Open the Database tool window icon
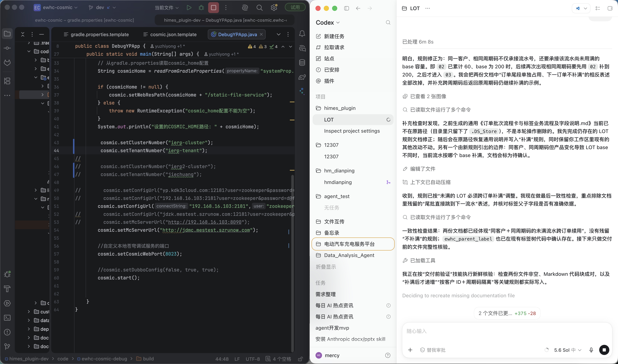The width and height of the screenshot is (618, 364). click(302, 63)
